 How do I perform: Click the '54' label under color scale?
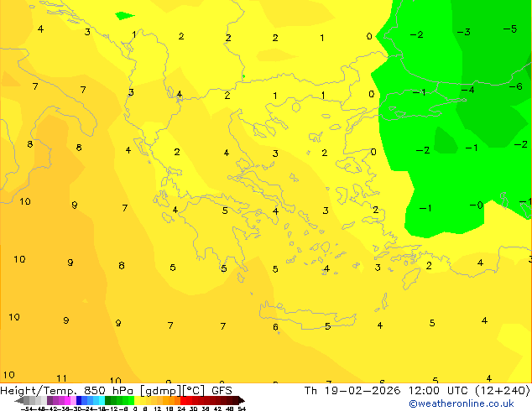pyautogui.click(x=242, y=408)
